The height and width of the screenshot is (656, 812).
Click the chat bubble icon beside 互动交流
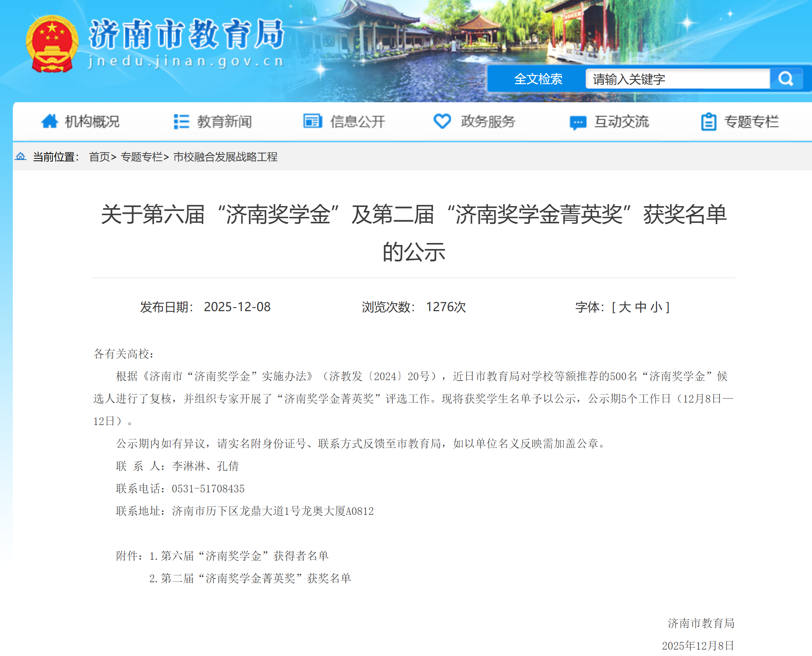tap(578, 122)
